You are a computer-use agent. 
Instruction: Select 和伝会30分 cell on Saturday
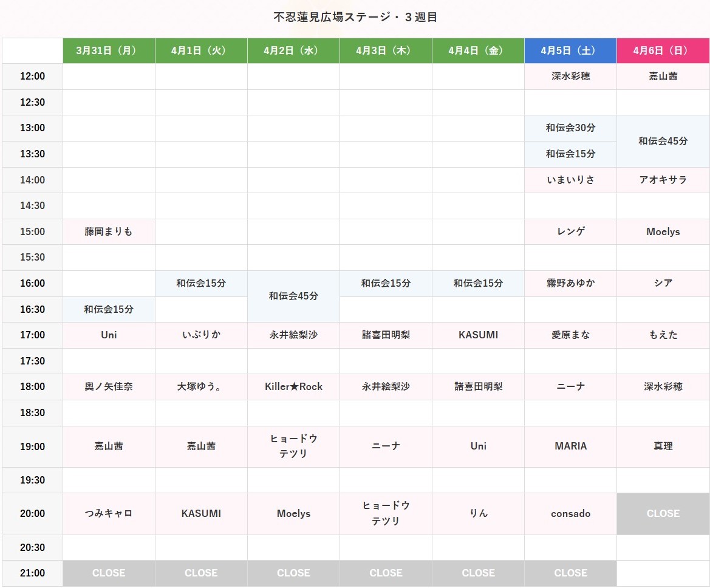(x=570, y=128)
